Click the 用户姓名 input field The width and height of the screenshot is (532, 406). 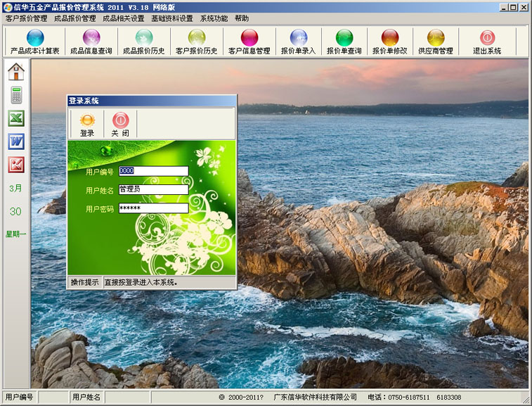(x=154, y=189)
